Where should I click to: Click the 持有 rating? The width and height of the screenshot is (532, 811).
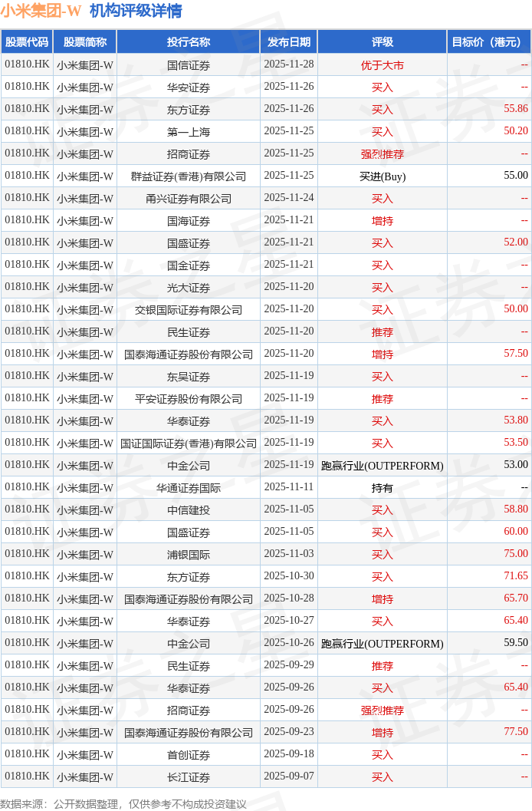point(383,488)
